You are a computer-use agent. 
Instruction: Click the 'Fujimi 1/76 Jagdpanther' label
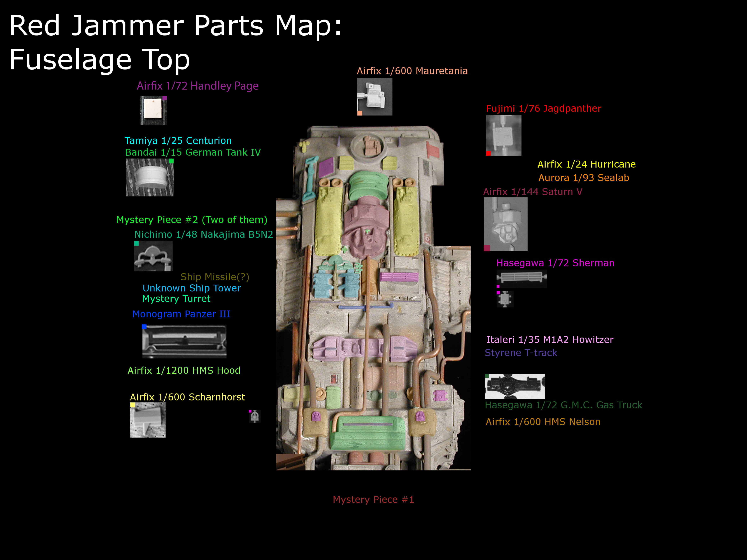click(x=544, y=109)
